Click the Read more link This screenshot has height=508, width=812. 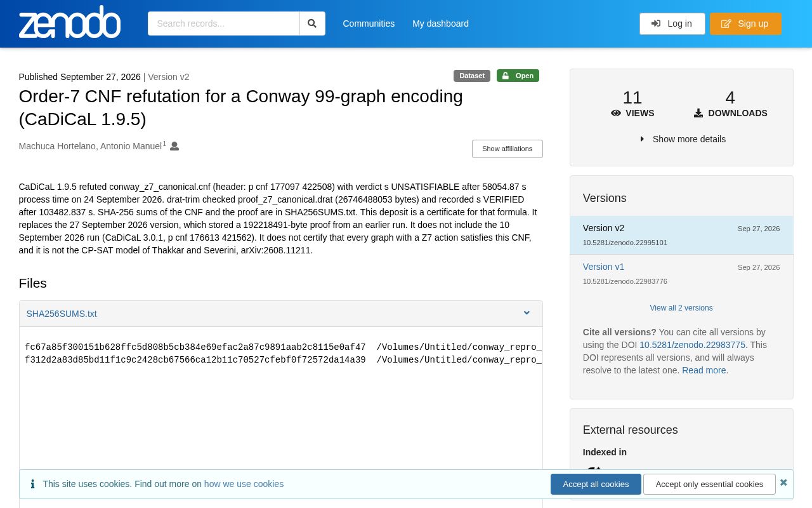click(704, 370)
